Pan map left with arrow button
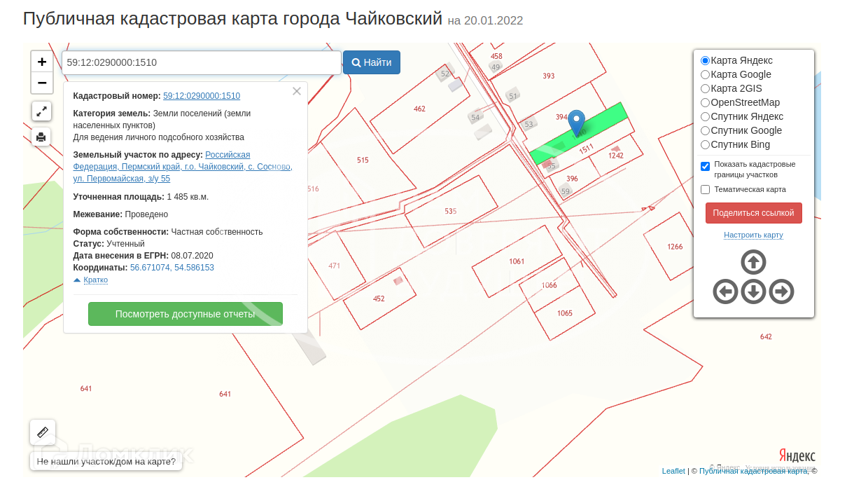Viewport: 868px width, 494px height. [725, 291]
